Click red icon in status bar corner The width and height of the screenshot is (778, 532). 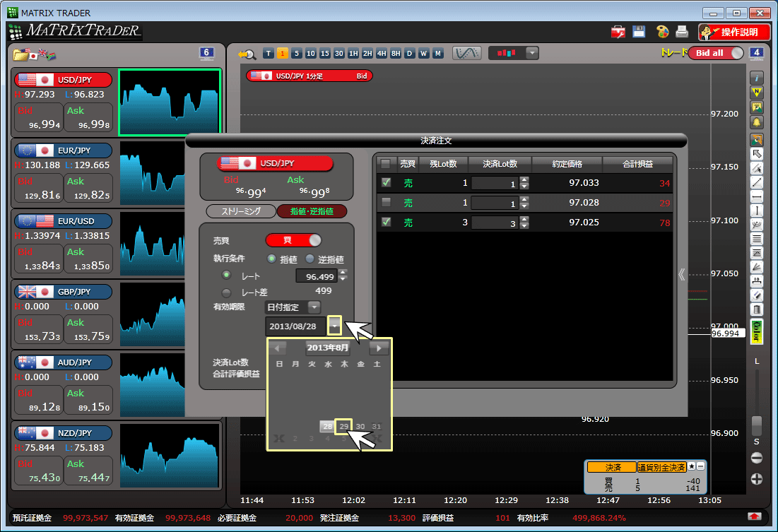tap(754, 516)
